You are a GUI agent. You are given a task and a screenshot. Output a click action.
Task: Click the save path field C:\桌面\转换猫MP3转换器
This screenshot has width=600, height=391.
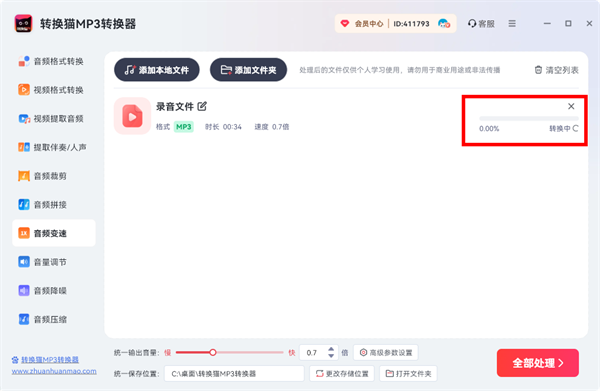tap(234, 373)
